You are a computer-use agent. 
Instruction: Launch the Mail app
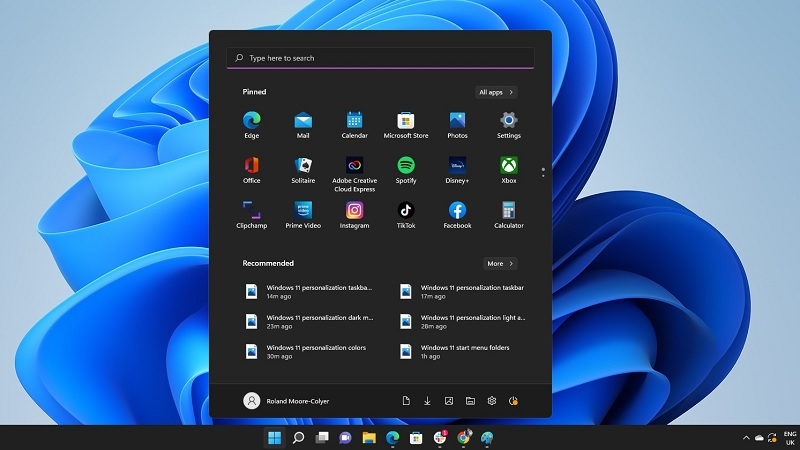click(303, 125)
